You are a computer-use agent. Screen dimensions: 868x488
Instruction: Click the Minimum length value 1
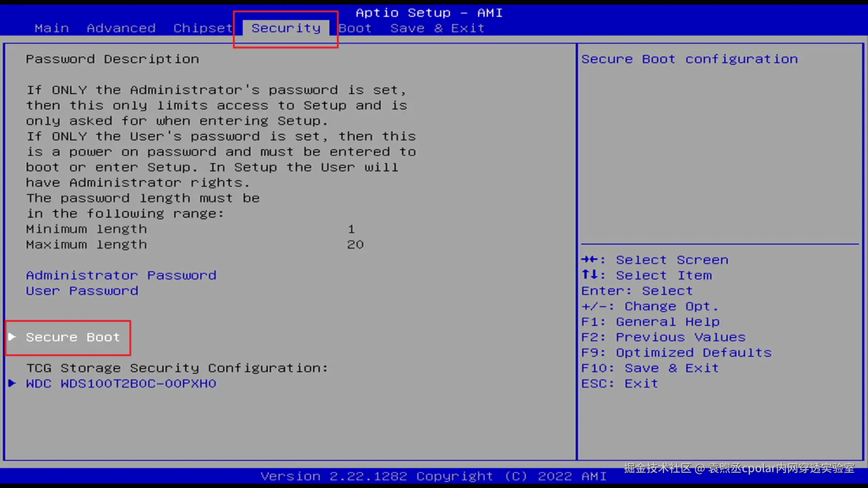351,229
